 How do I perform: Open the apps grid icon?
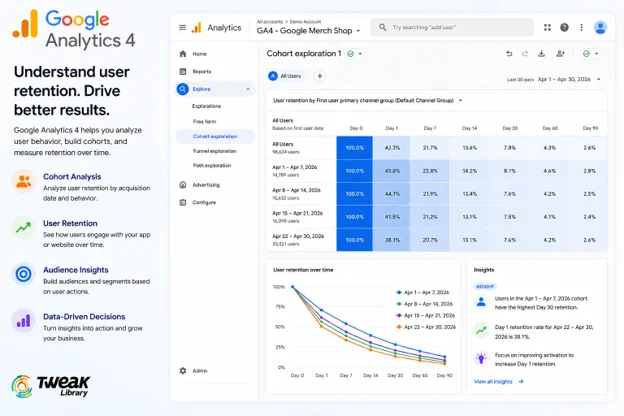[547, 27]
